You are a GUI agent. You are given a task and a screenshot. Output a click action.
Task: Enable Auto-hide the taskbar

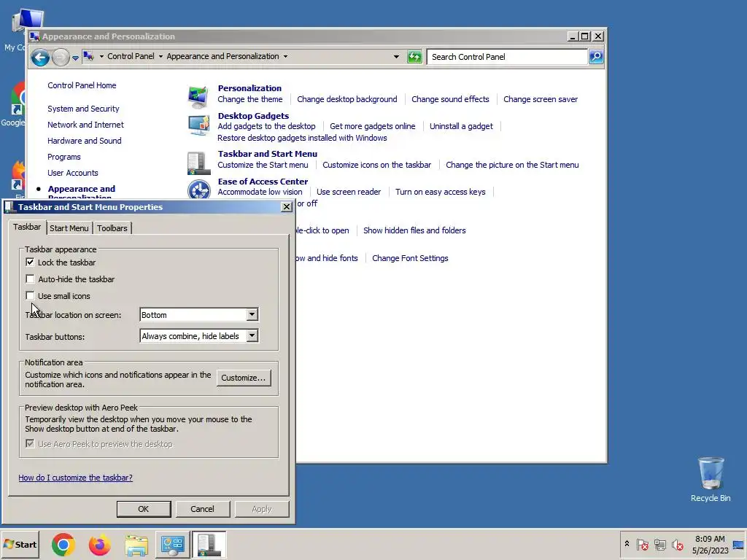pos(30,279)
